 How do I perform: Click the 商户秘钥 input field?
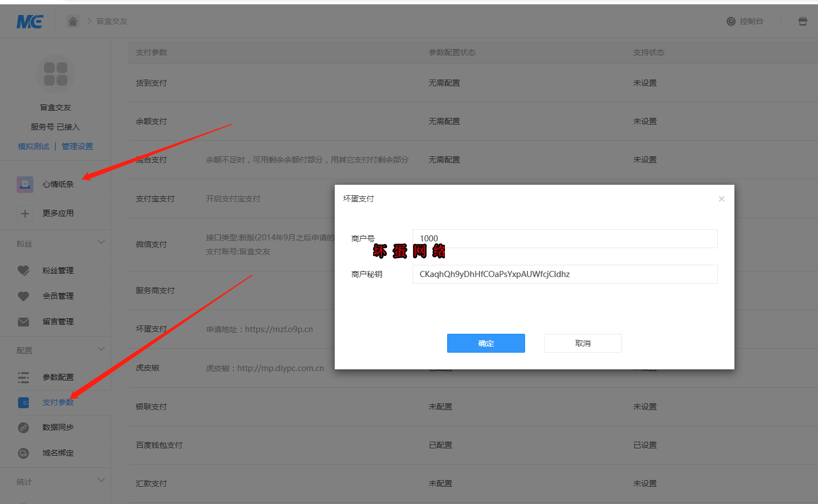pyautogui.click(x=565, y=274)
